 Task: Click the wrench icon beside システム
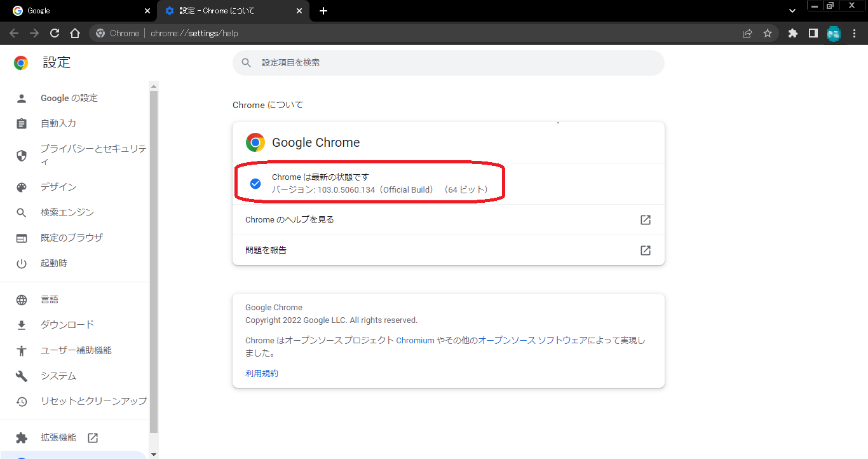pos(22,376)
